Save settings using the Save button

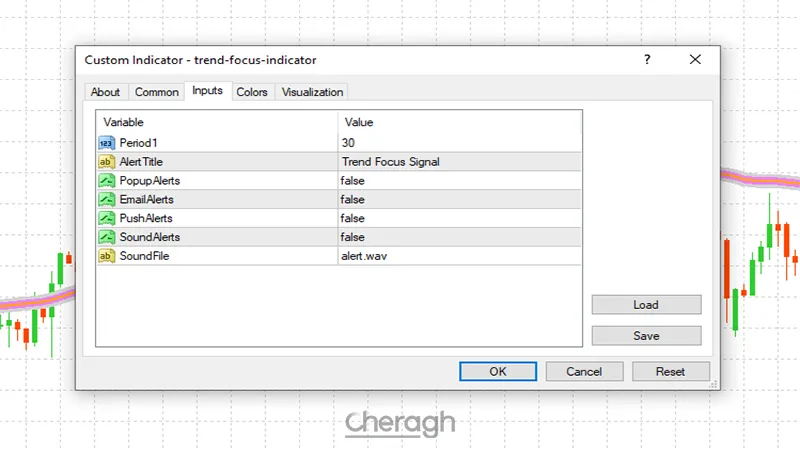646,336
